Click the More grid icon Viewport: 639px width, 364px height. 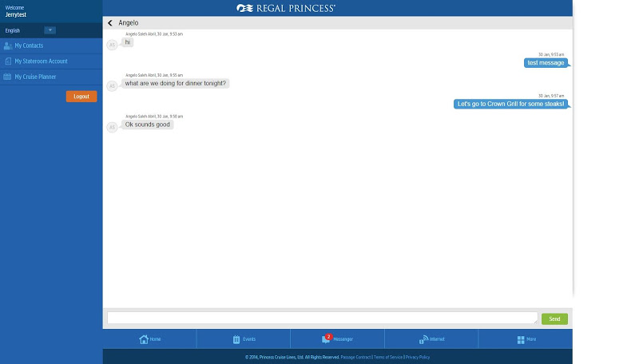tap(521, 339)
